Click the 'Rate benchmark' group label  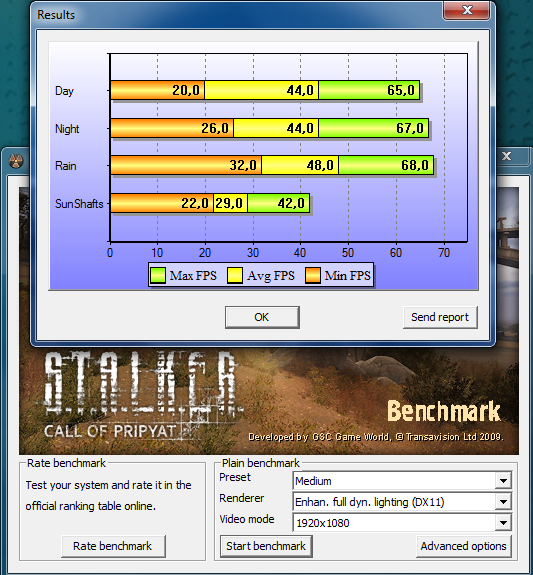click(x=66, y=463)
